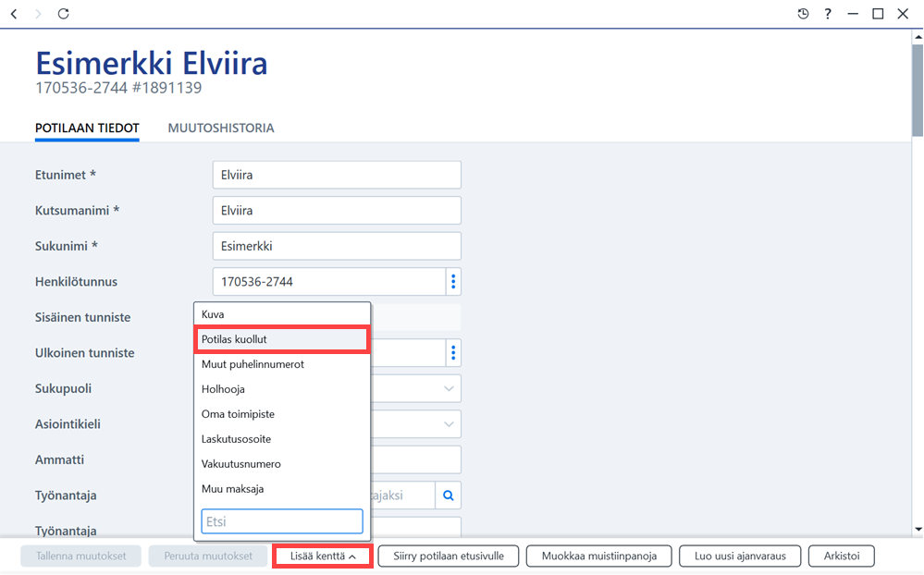Expand the Asiointikieli dropdown
This screenshot has height=575, width=924.
449,424
